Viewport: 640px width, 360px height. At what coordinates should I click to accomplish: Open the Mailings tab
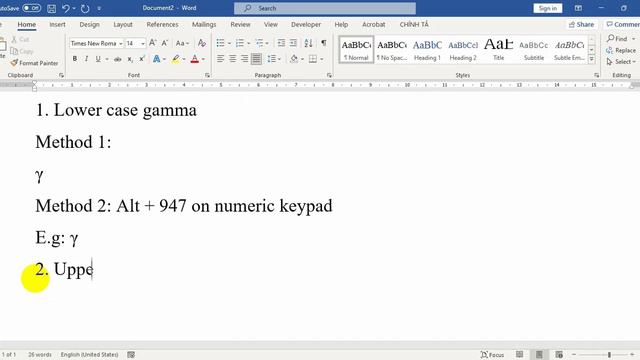tap(204, 24)
